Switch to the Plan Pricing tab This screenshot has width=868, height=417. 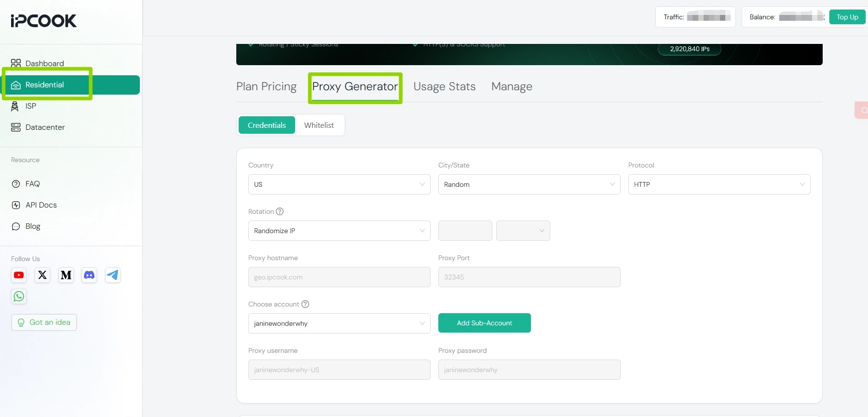(x=266, y=86)
